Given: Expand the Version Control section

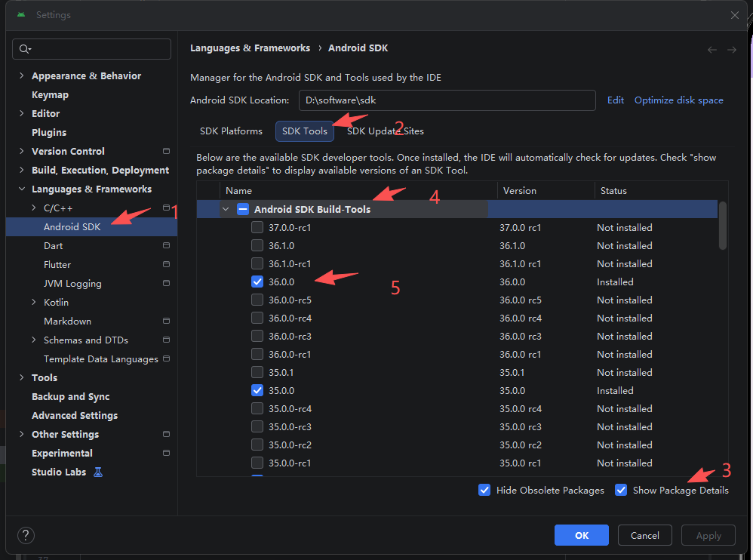Looking at the screenshot, I should 22,151.
